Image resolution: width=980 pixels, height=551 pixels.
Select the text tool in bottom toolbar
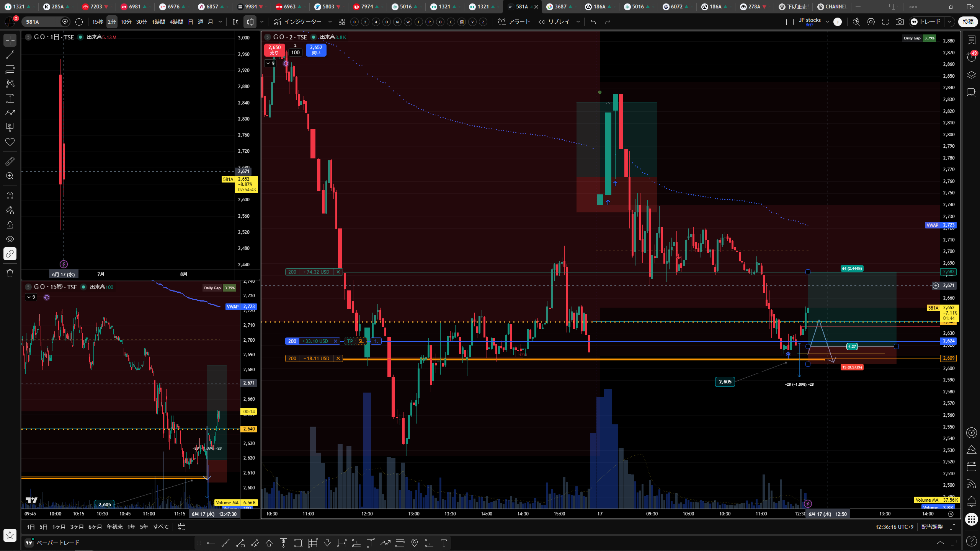tap(444, 543)
